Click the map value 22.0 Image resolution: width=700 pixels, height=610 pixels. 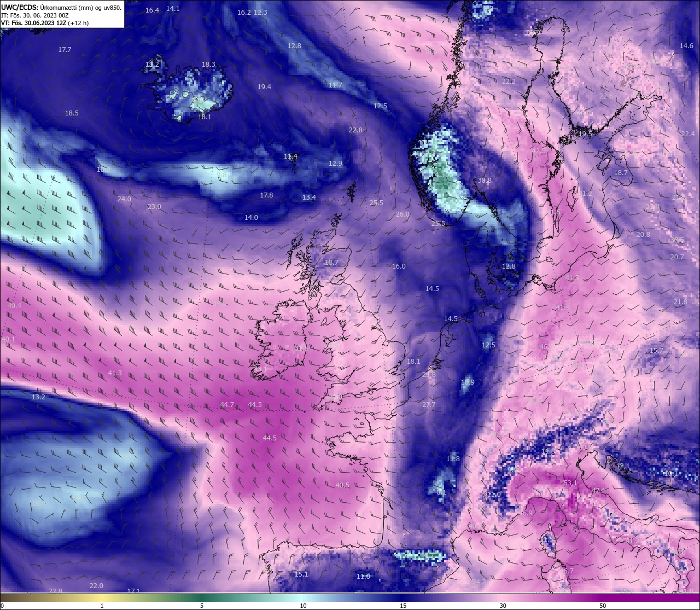[x=96, y=585]
